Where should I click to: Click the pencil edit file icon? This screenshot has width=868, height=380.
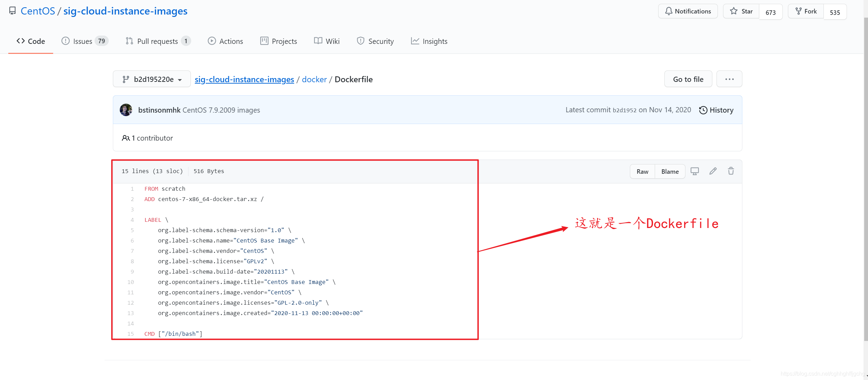tap(713, 171)
